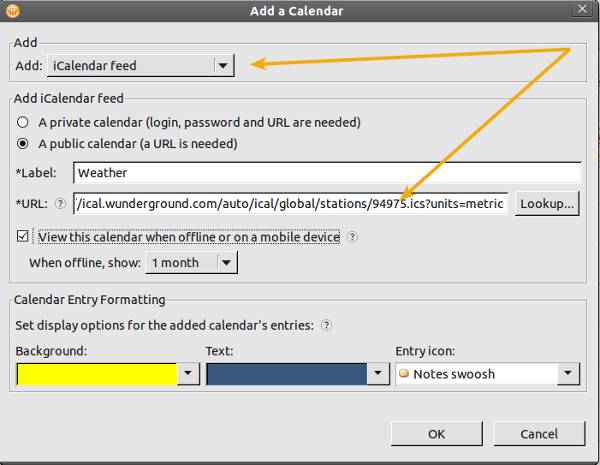Click the yellow Background color swatch

97,374
